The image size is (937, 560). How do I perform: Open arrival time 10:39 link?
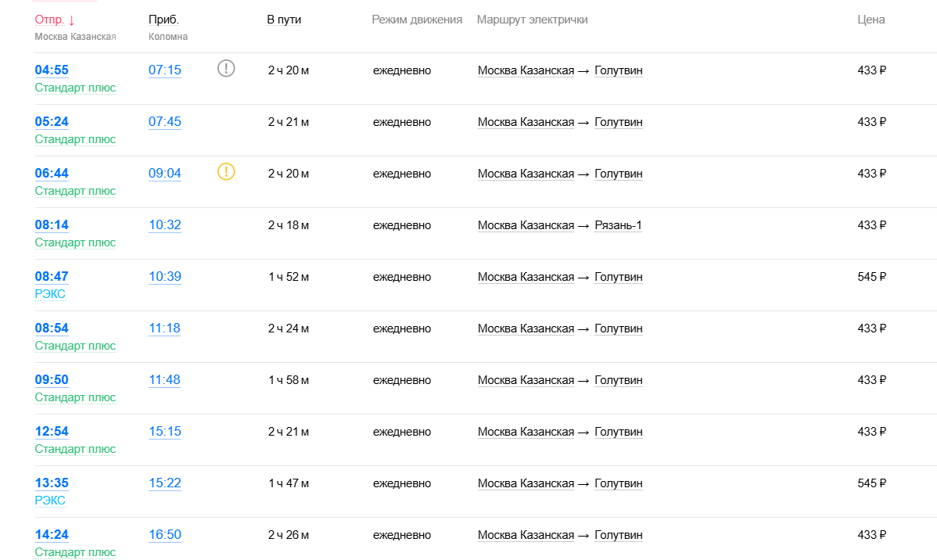(x=165, y=277)
